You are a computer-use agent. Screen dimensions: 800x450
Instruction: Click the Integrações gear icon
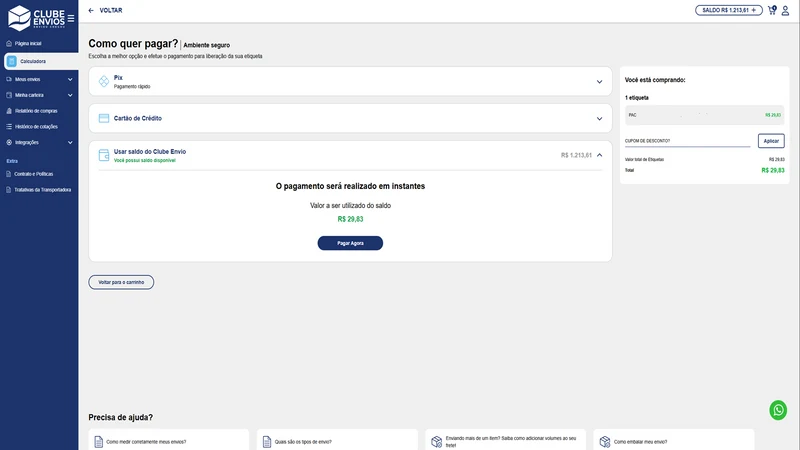point(9,142)
